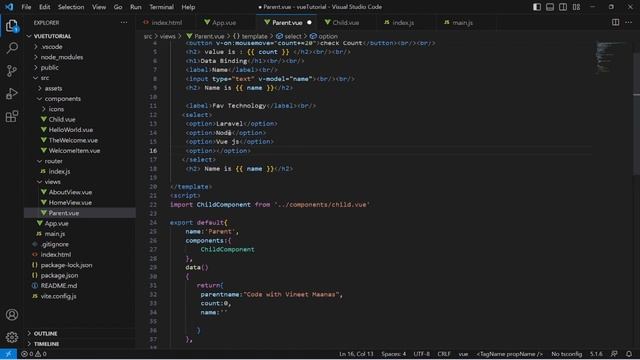Open Customize Layout icon

576,7
